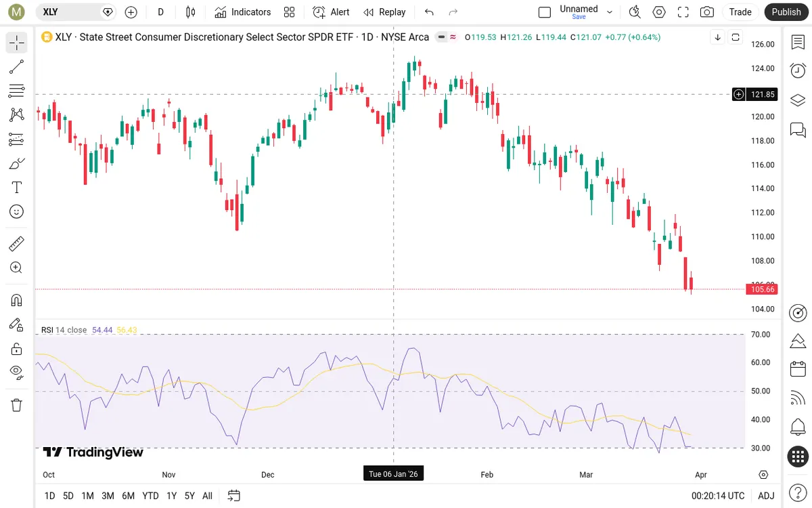The image size is (812, 508).
Task: Open the indicator templates grid
Action: (x=290, y=12)
